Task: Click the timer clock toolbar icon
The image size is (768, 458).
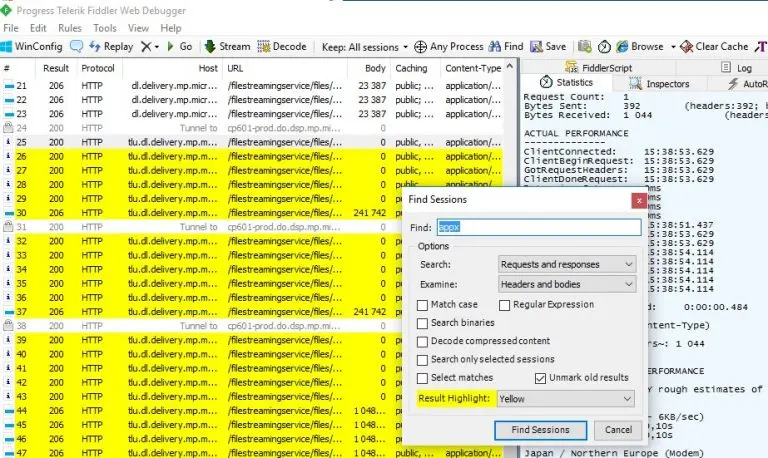Action: (x=604, y=47)
